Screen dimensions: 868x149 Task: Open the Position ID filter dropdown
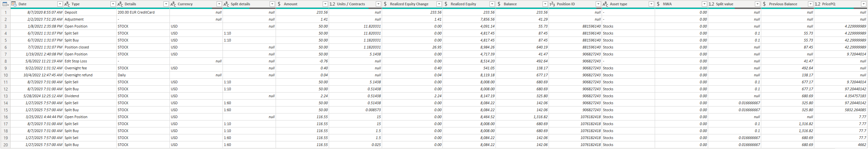click(x=598, y=4)
